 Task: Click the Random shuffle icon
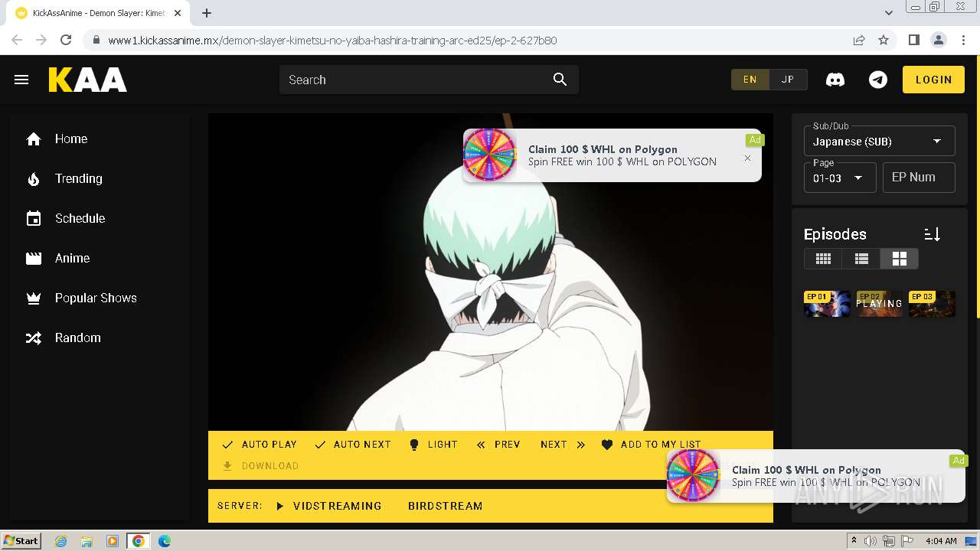34,337
